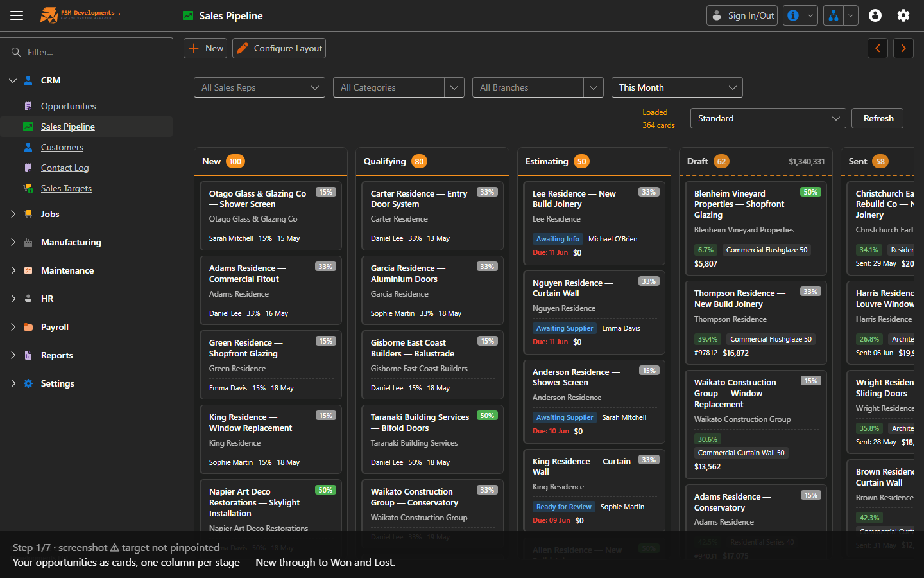This screenshot has width=924, height=578.
Task: Expand the Maintenance section chevron
Action: 13,270
